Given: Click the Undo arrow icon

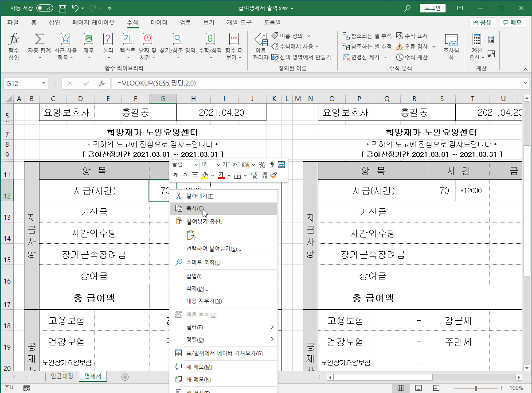Looking at the screenshot, I should (x=75, y=8).
